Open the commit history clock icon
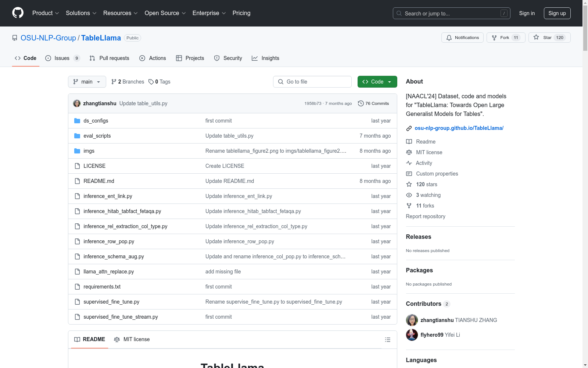588x368 pixels. coord(361,103)
